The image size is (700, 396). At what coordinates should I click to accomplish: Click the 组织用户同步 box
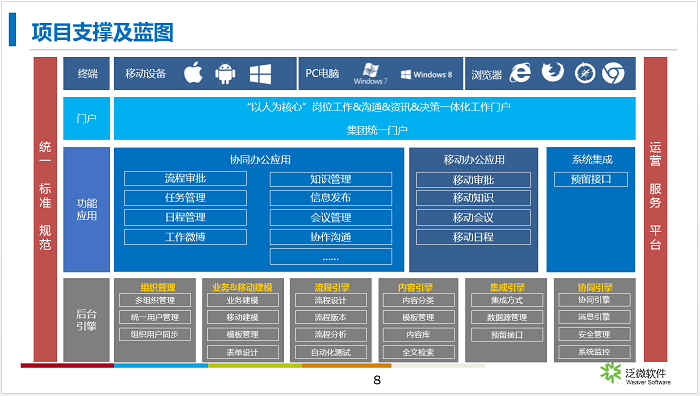point(155,334)
